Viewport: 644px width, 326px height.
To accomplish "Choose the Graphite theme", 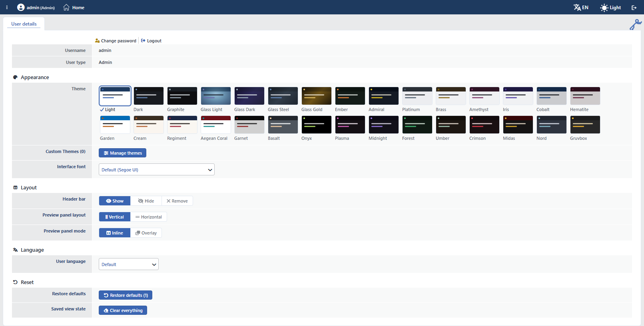I will point(182,96).
